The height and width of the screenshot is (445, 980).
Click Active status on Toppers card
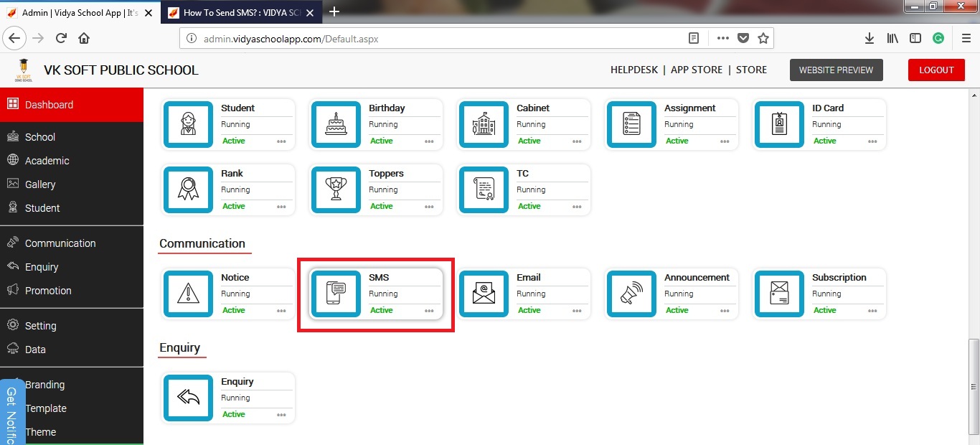pyautogui.click(x=381, y=206)
